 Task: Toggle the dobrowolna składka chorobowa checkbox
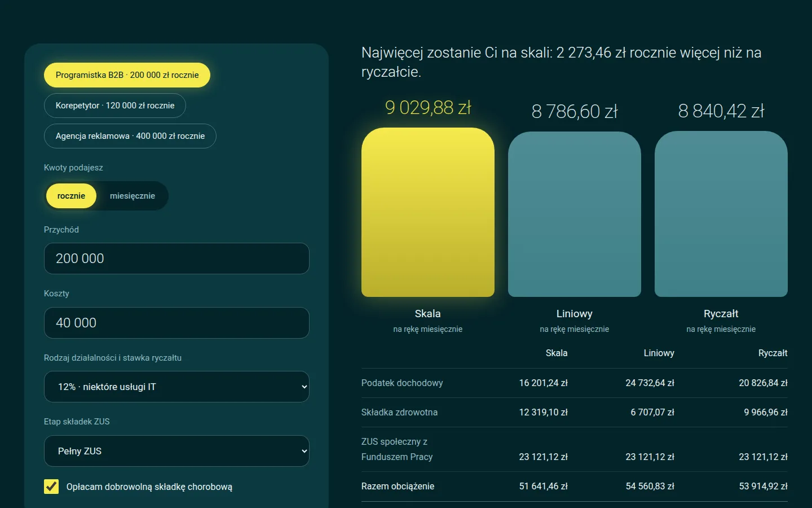[x=51, y=487]
